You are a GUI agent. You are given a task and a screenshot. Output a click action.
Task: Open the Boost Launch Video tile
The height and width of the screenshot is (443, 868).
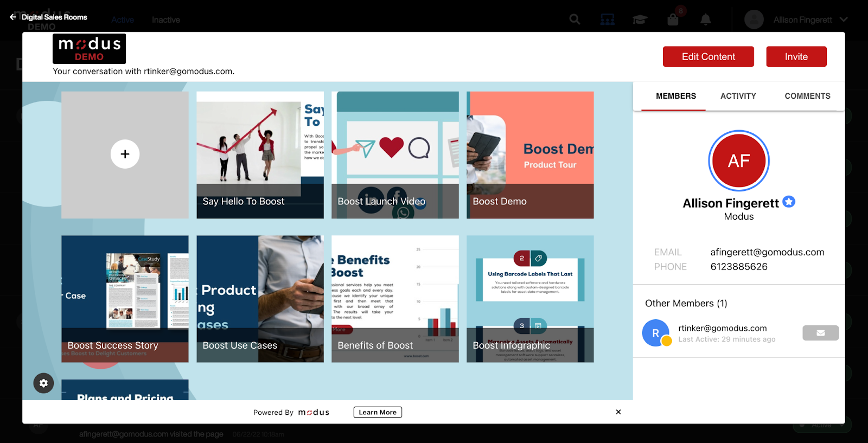(395, 155)
